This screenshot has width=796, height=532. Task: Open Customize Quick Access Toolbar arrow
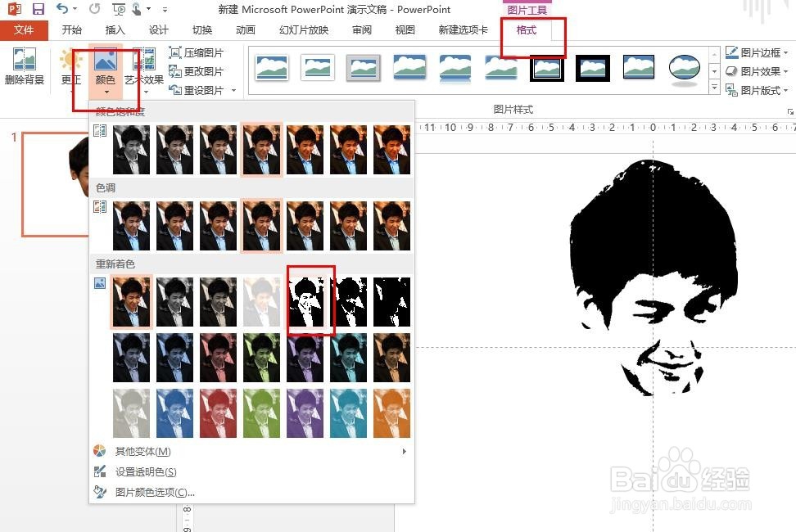pos(165,10)
